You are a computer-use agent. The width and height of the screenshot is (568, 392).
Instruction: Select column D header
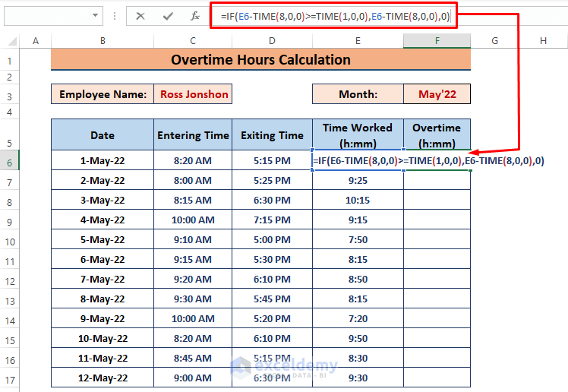[x=272, y=41]
